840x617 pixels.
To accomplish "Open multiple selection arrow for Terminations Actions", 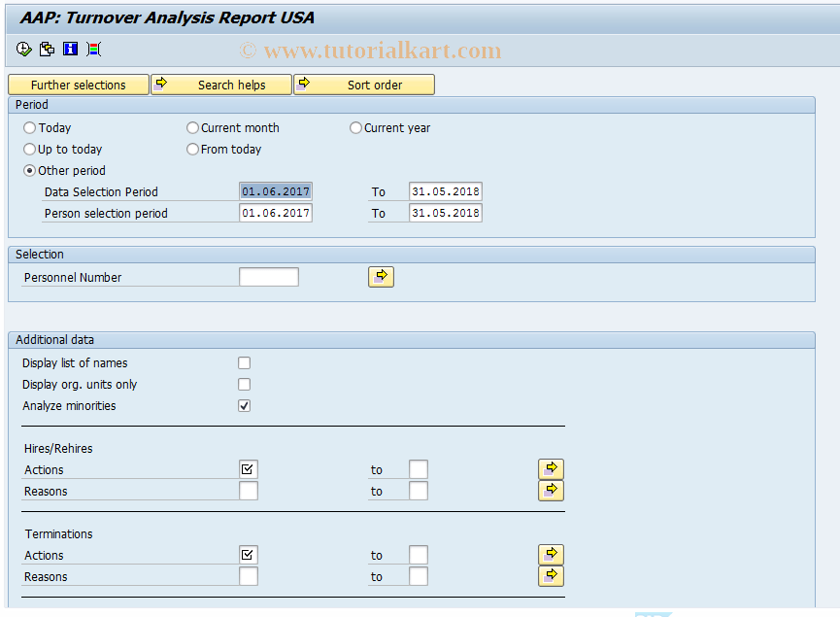I will [551, 554].
